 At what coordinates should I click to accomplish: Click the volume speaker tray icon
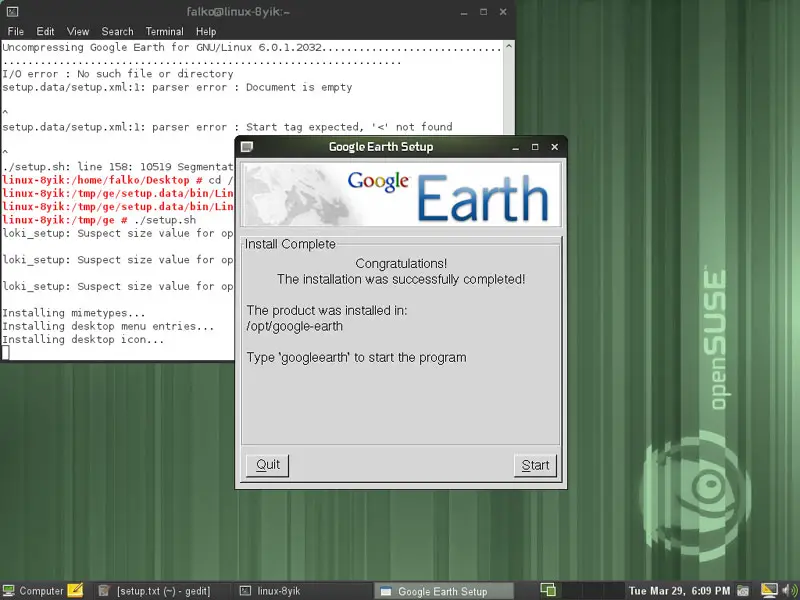[789, 591]
